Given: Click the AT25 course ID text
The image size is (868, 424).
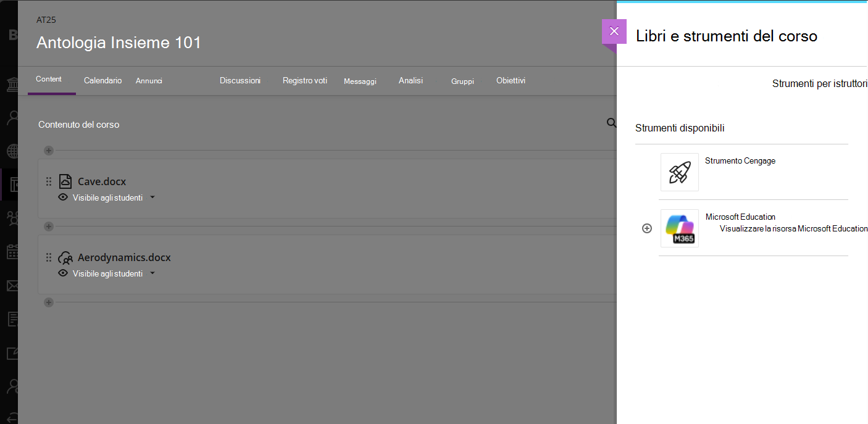Looking at the screenshot, I should (x=46, y=20).
